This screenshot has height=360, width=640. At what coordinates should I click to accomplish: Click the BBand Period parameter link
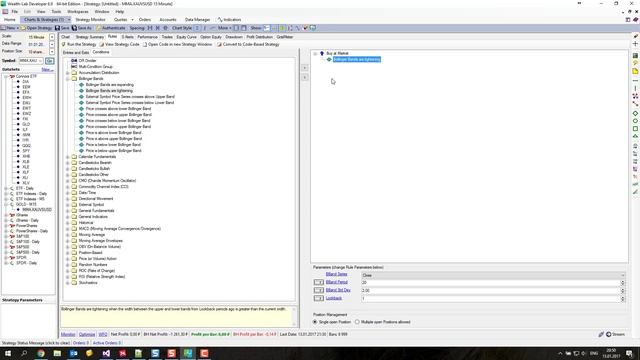pyautogui.click(x=337, y=282)
